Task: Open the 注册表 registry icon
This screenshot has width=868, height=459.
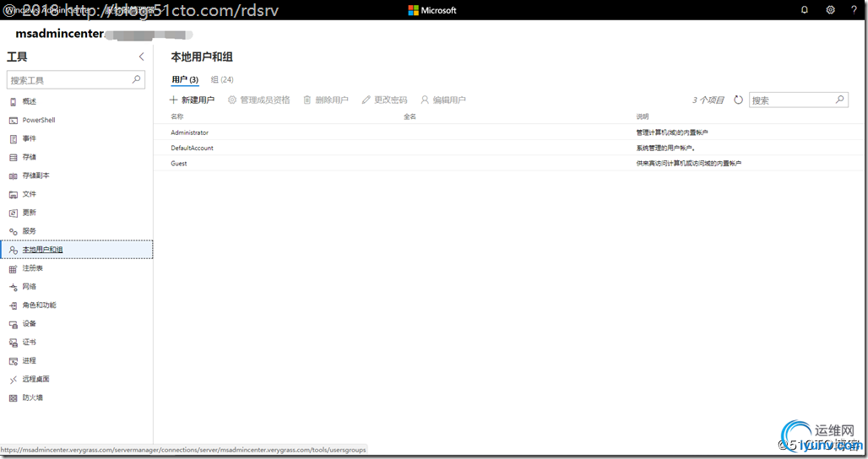Action: pos(14,268)
